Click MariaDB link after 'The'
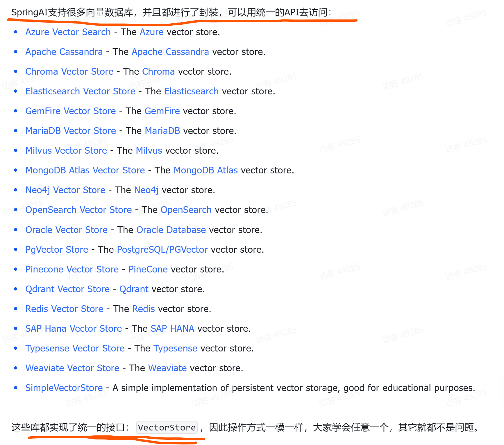 click(162, 131)
